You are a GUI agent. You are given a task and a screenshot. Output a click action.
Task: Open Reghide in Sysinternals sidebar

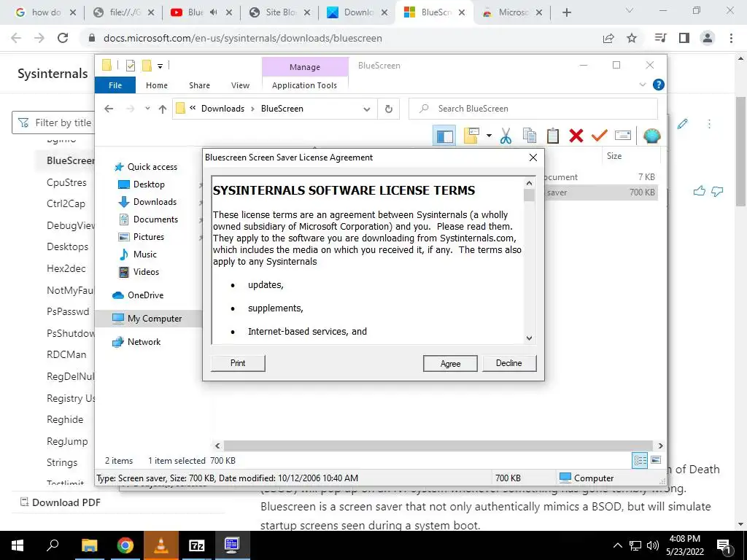65,419
